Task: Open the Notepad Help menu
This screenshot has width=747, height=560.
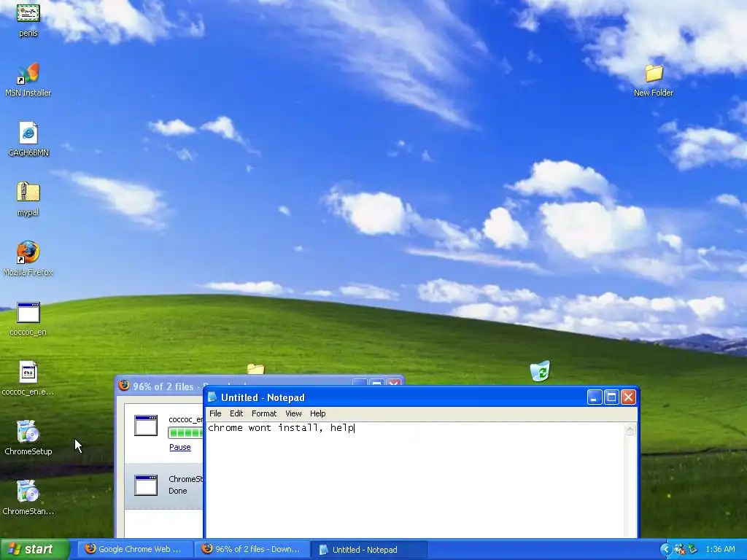Action: pyautogui.click(x=318, y=413)
